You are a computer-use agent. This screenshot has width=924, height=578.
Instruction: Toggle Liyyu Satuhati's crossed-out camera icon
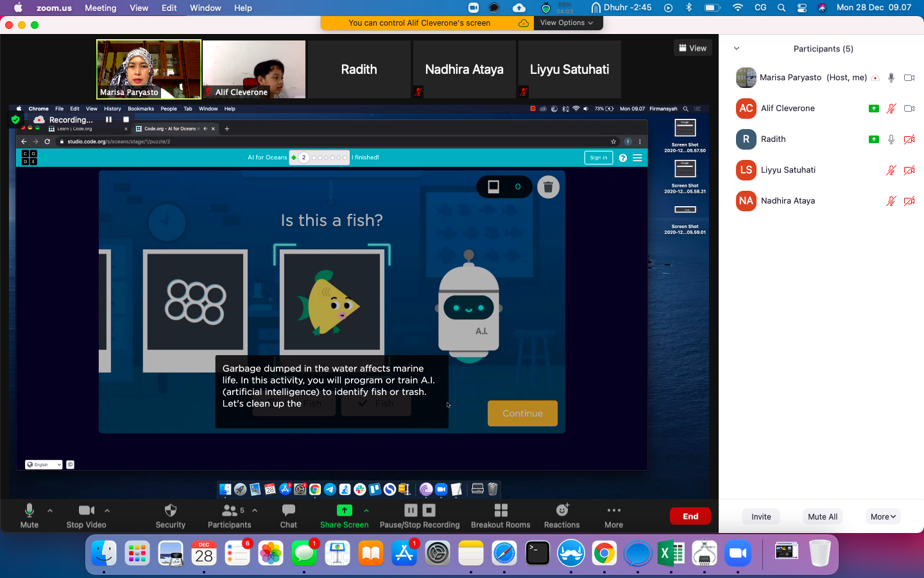[x=909, y=170]
